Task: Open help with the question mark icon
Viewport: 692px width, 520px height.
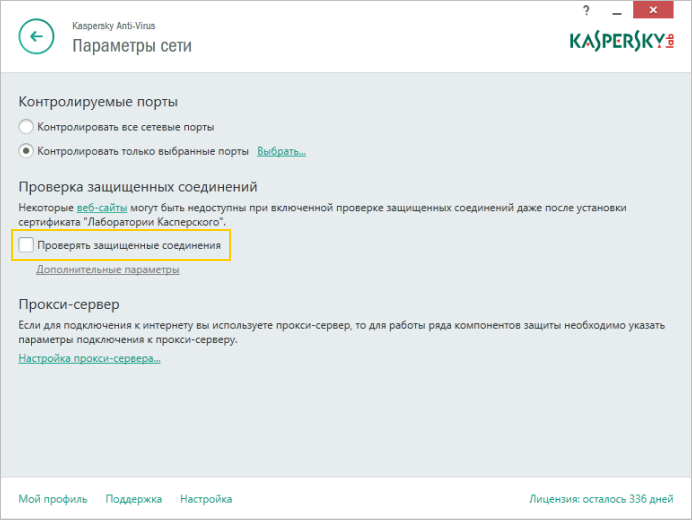Action: tap(586, 11)
